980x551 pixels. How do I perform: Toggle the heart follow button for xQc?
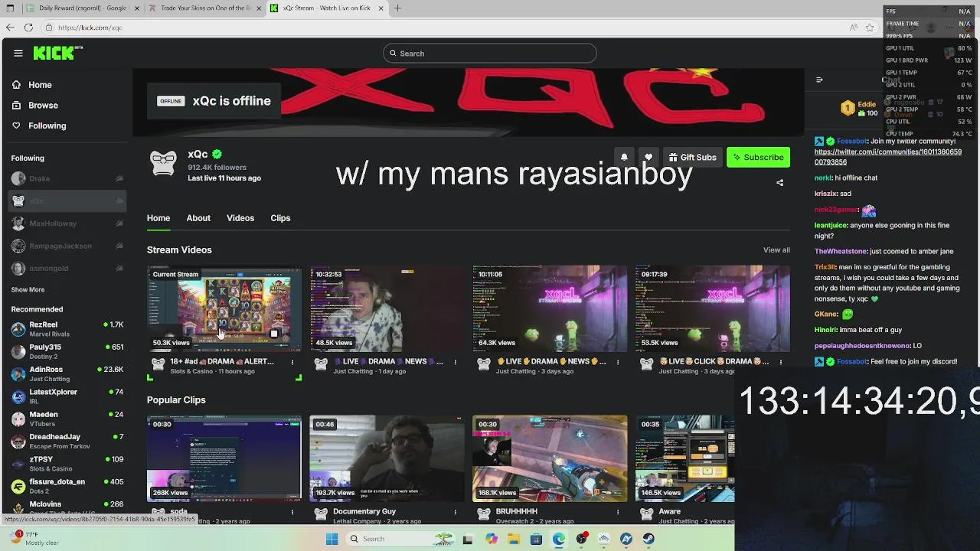[x=648, y=157]
